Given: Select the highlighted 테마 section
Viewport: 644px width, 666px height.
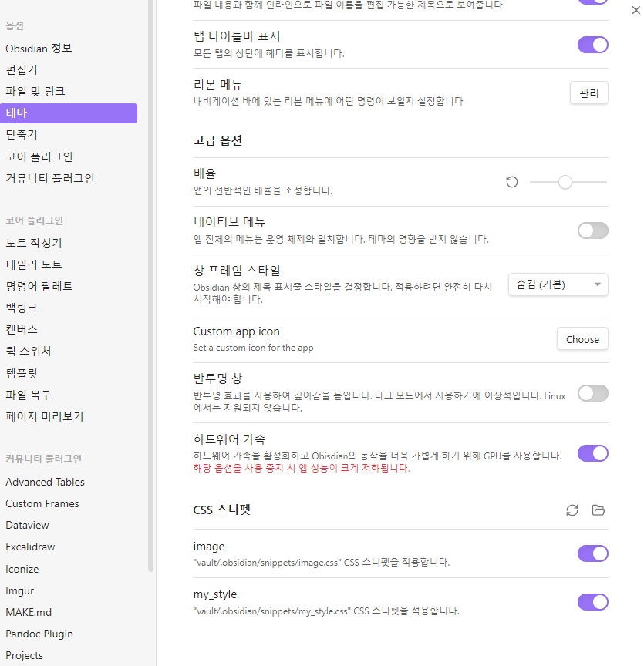Looking at the screenshot, I should click(69, 113).
